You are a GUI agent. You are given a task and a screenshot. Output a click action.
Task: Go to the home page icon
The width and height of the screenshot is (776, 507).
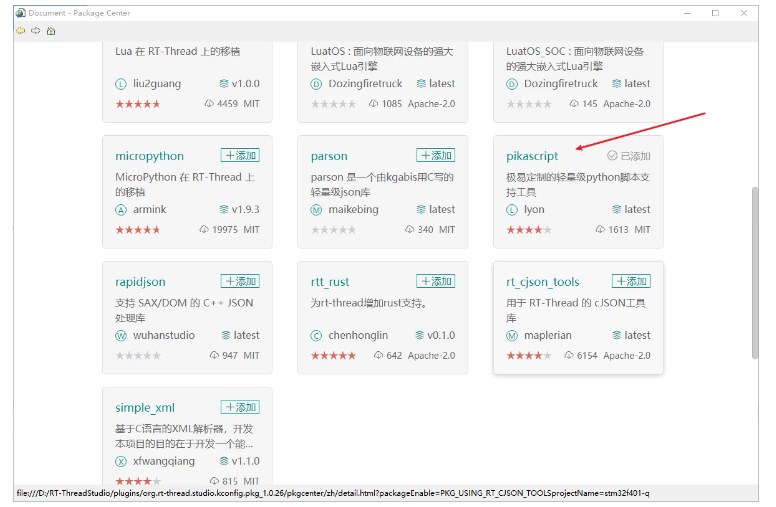[51, 31]
